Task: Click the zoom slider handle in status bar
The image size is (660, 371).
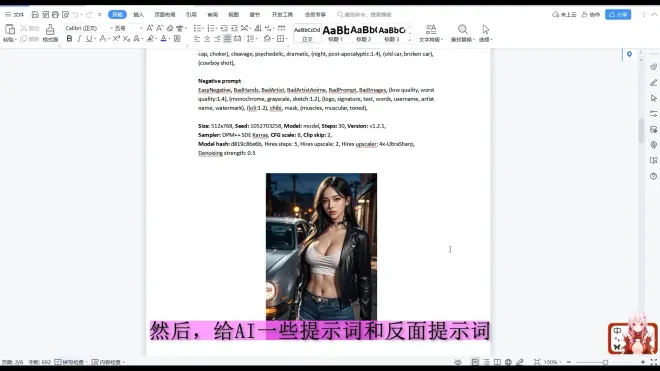Action: pos(605,362)
